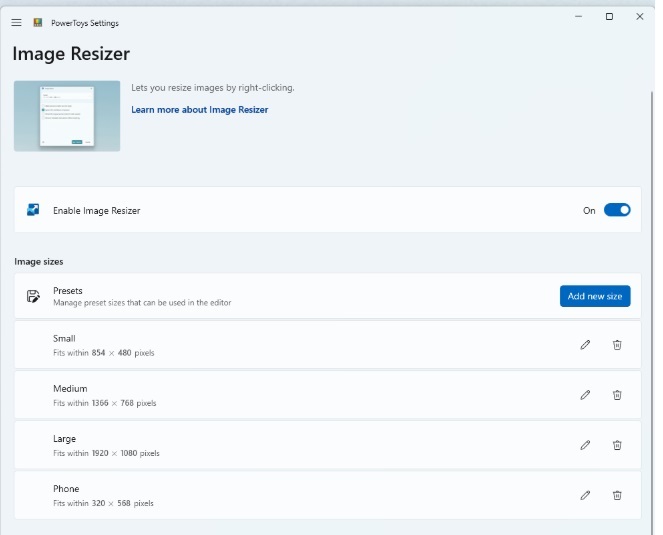The image size is (663, 535).
Task: Click 'Lets you resize images by right-clicking' text
Action: tap(213, 88)
